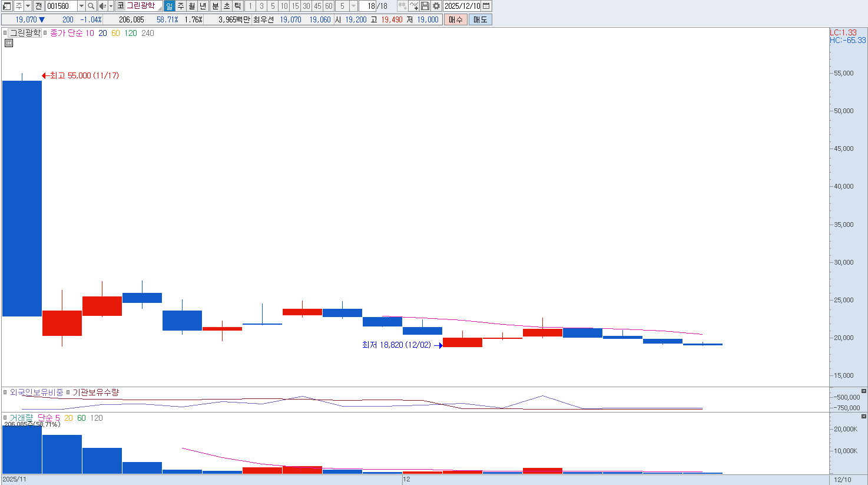Image resolution: width=868 pixels, height=485 pixels.
Task: Click the speaker sound icon
Action: click(102, 6)
